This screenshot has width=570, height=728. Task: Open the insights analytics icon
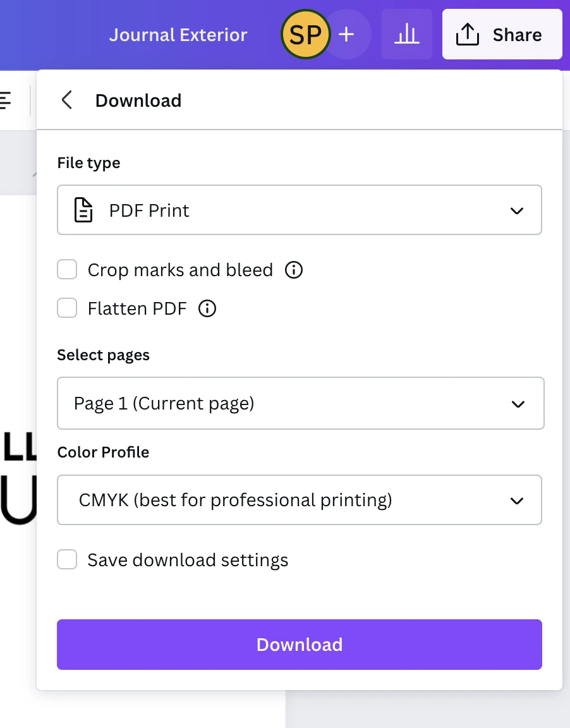coord(406,35)
